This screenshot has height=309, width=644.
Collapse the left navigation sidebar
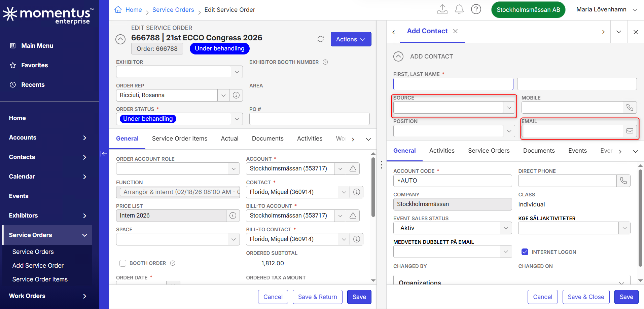(104, 154)
